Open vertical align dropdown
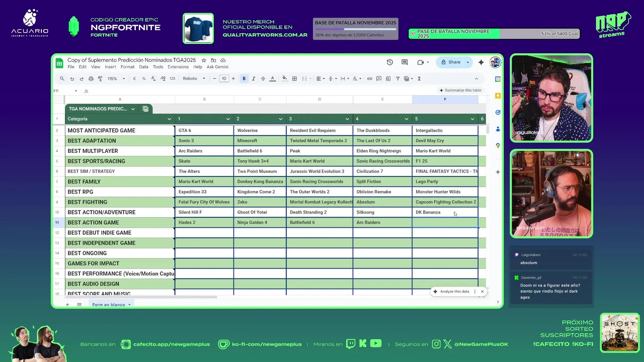This screenshot has height=362, width=644. [x=332, y=78]
